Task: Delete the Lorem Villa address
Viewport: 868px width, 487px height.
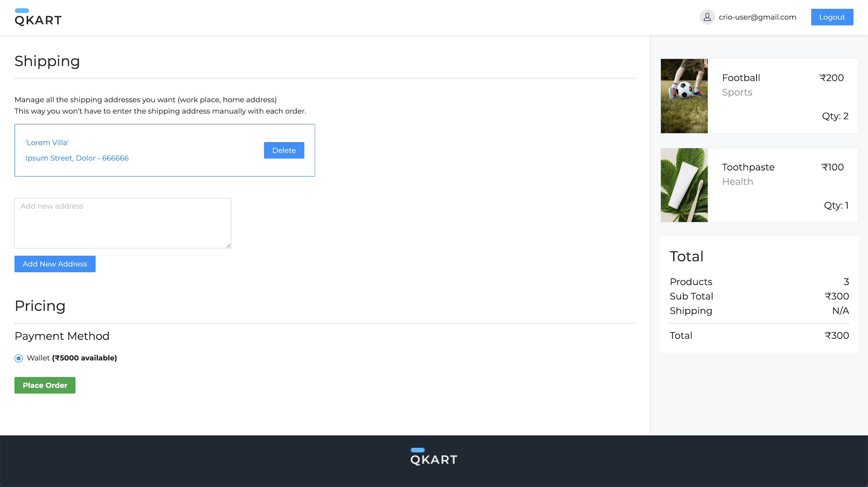Action: (284, 150)
